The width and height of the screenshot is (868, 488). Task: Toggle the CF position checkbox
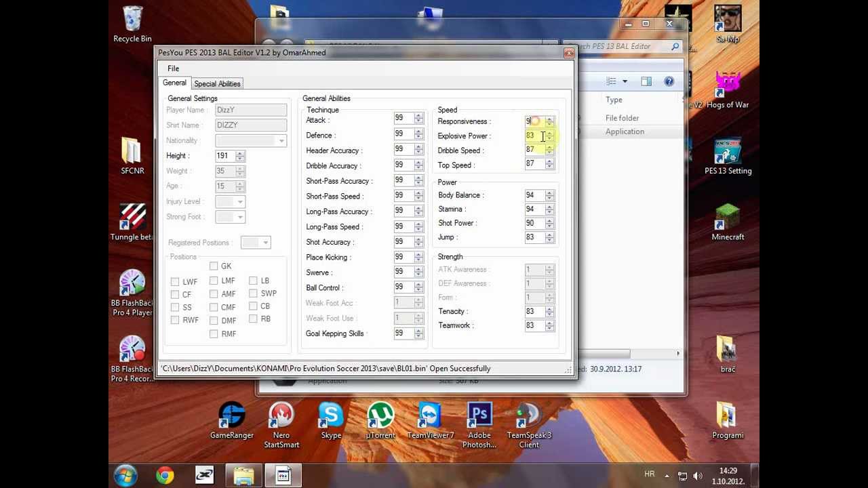click(x=175, y=295)
